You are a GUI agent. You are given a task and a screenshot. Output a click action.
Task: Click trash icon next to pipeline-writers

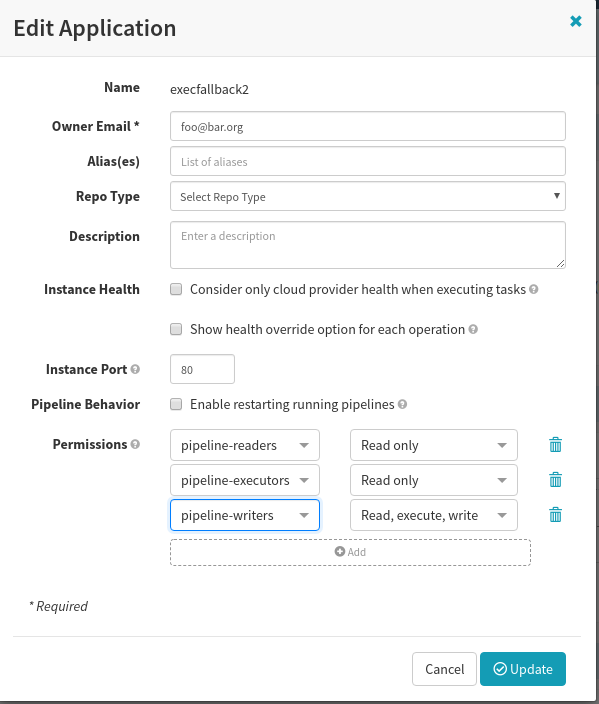point(555,515)
